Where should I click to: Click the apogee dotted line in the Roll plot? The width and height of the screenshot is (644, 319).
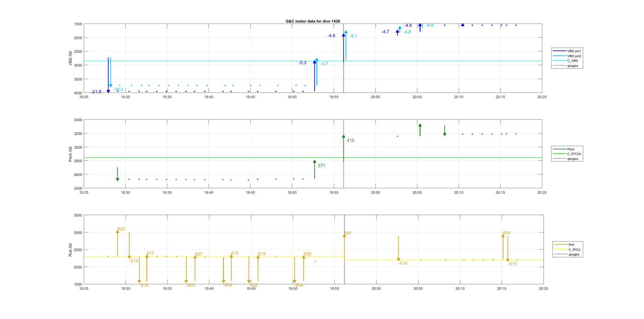(x=345, y=249)
